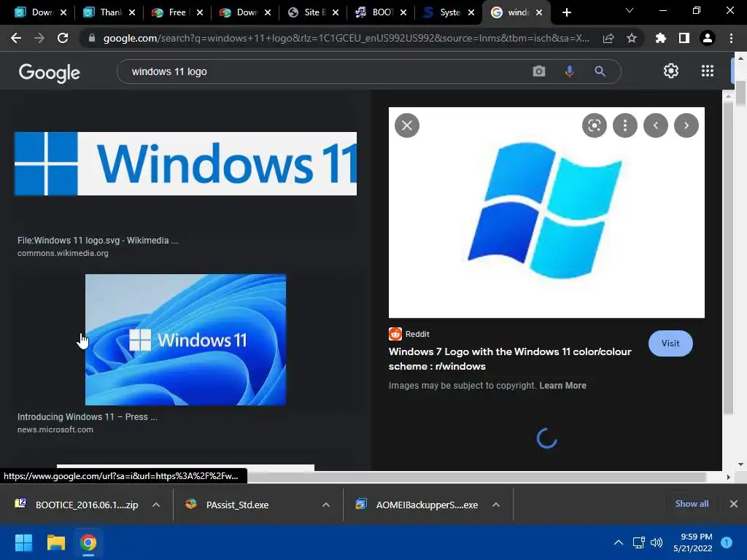
Task: Expand AOMEIBackupper download options
Action: click(x=496, y=505)
